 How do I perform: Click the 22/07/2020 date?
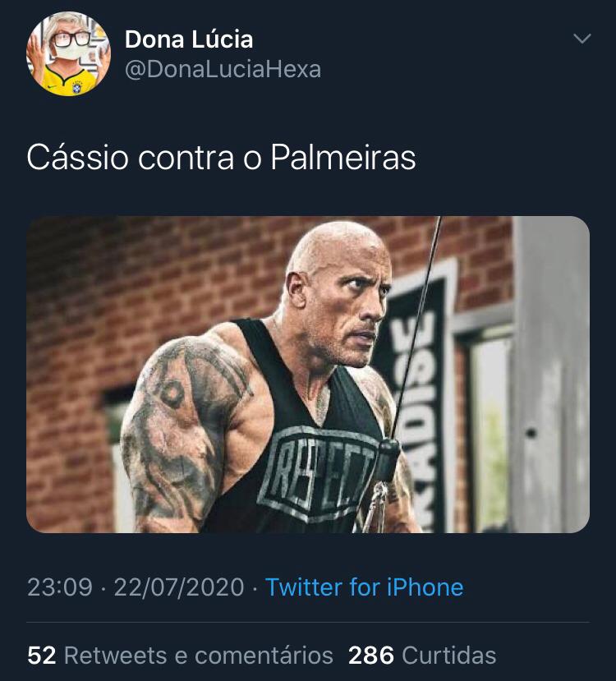179,587
